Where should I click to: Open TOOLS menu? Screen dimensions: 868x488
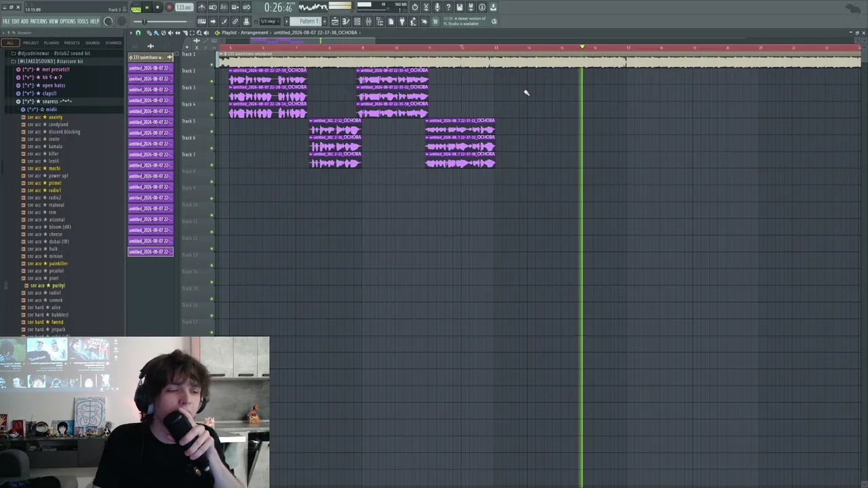tap(83, 21)
